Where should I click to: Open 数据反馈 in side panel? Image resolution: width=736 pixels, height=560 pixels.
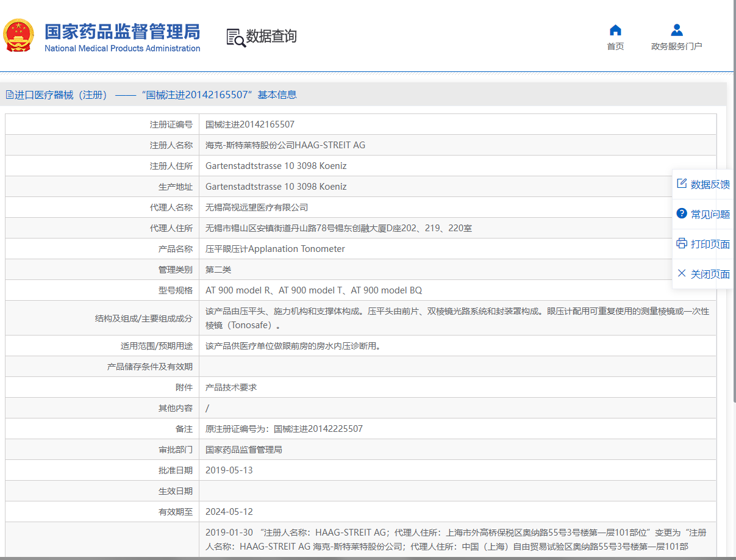[x=710, y=184]
